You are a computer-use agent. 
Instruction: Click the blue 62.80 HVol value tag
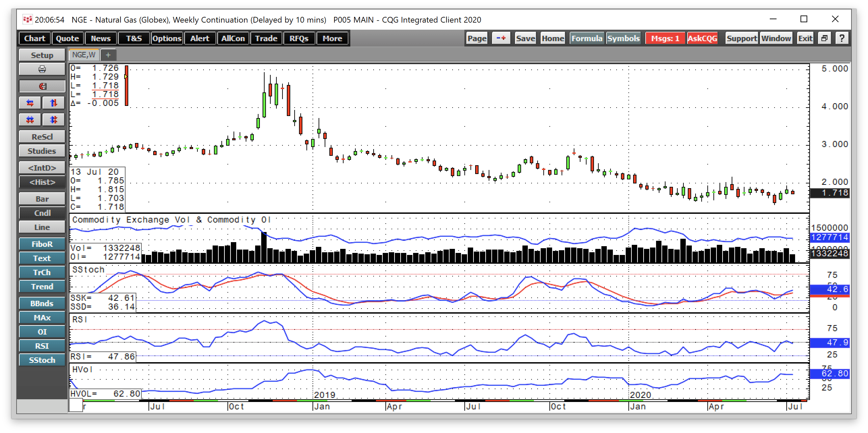(x=830, y=373)
